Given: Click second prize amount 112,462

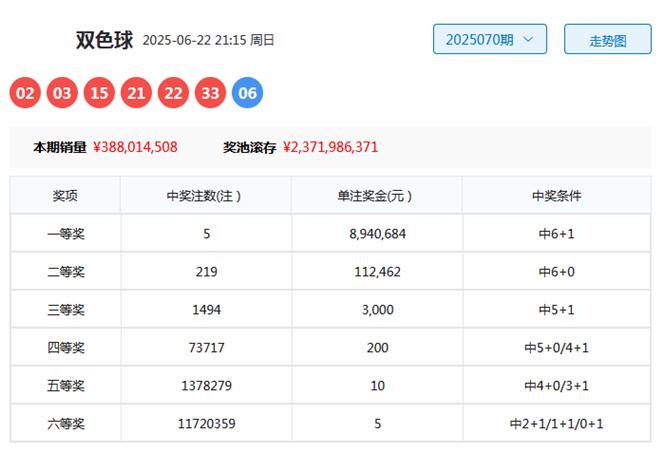Looking at the screenshot, I should pyautogui.click(x=377, y=271).
